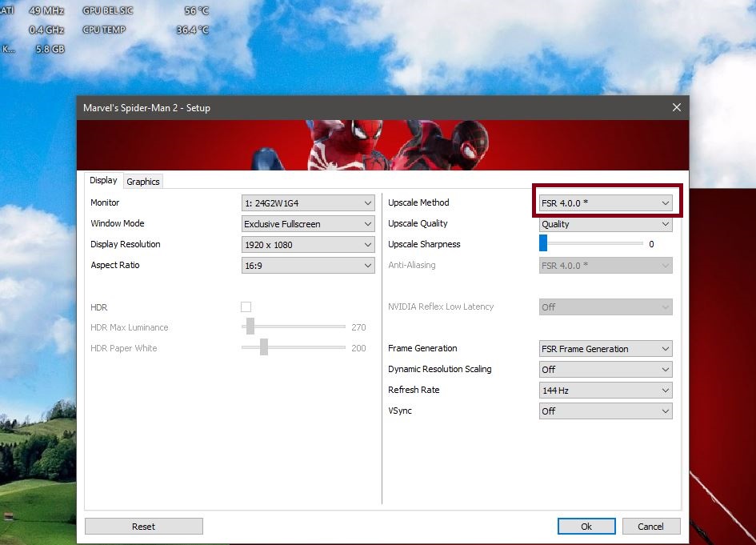This screenshot has width=756, height=545.
Task: Click the HDR Paper White slider
Action: click(294, 347)
